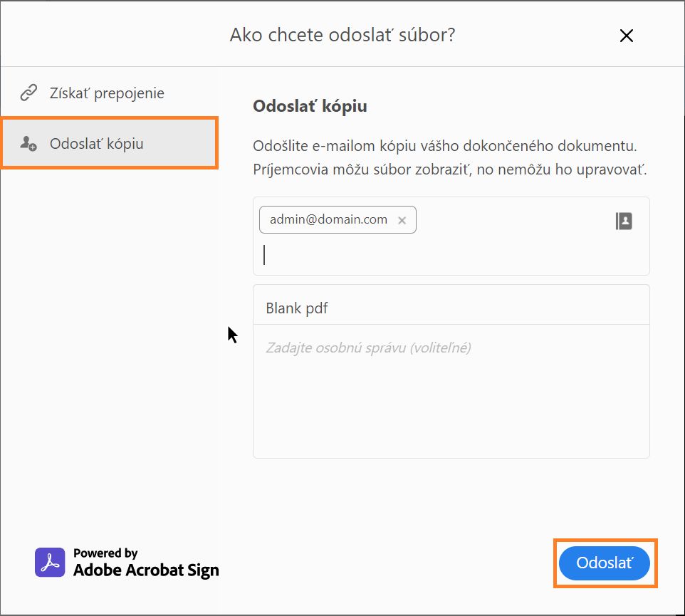Click the add-person icon beside Odoslať kópiu
The height and width of the screenshot is (616, 685).
tap(28, 144)
